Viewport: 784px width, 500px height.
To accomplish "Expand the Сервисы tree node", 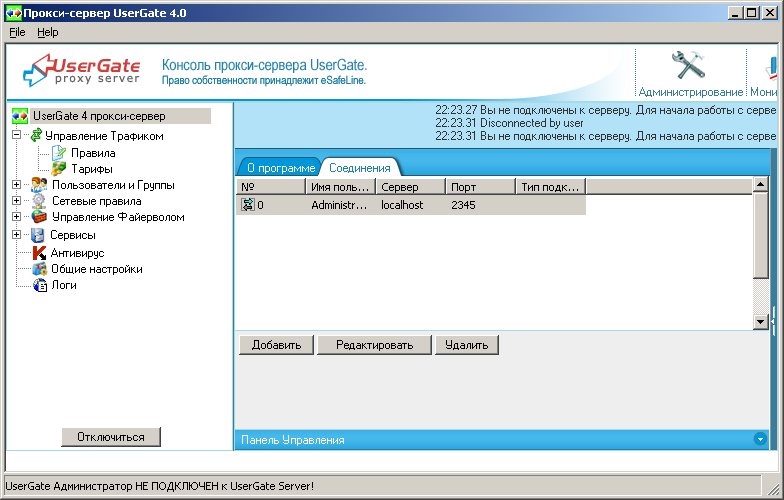I will click(x=16, y=235).
